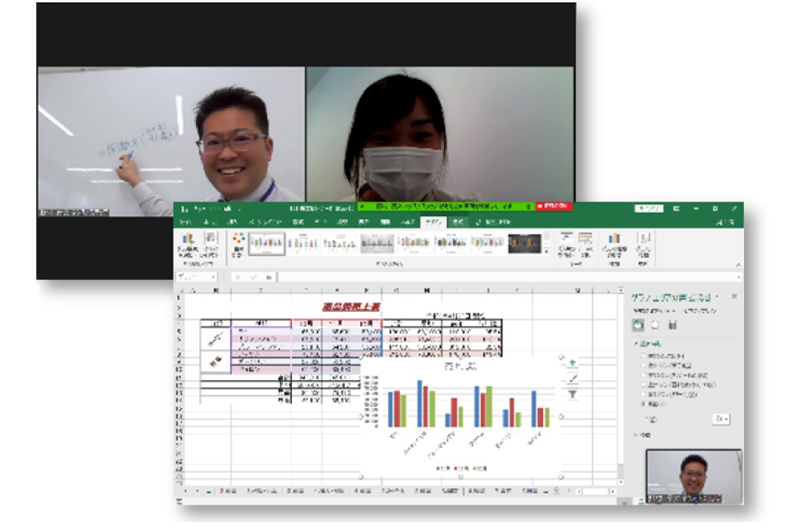Switch to the Chart Design ribbon tab
800x532 pixels.
pyautogui.click(x=434, y=222)
